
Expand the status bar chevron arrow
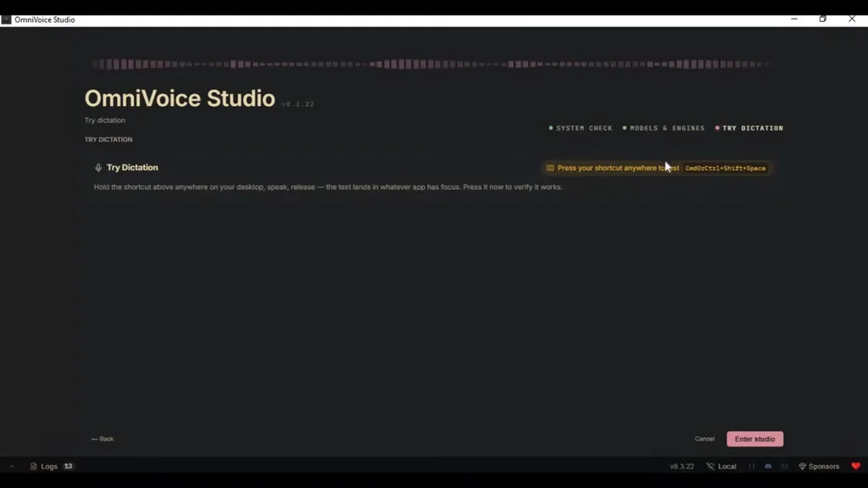click(12, 467)
